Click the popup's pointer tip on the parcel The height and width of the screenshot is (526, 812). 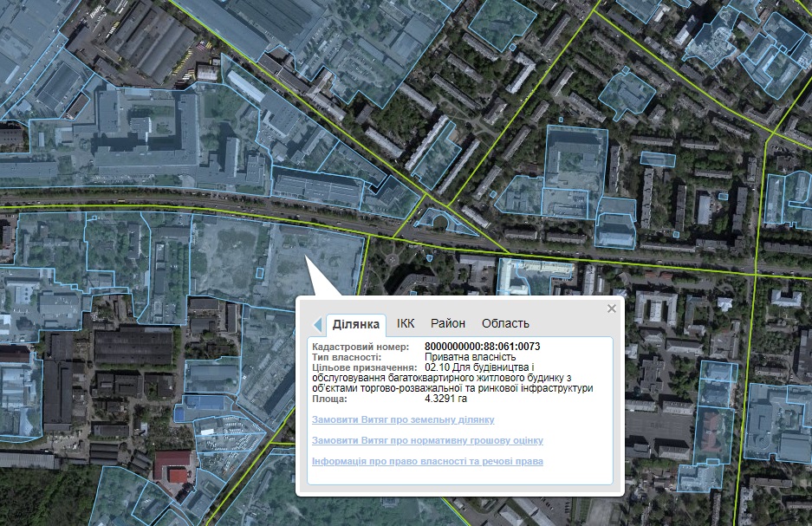coord(305,258)
